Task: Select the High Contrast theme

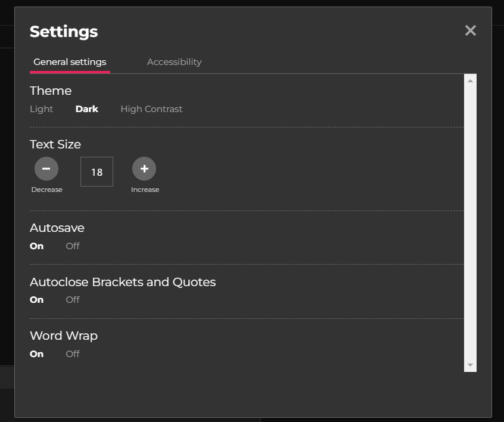Action: (151, 109)
